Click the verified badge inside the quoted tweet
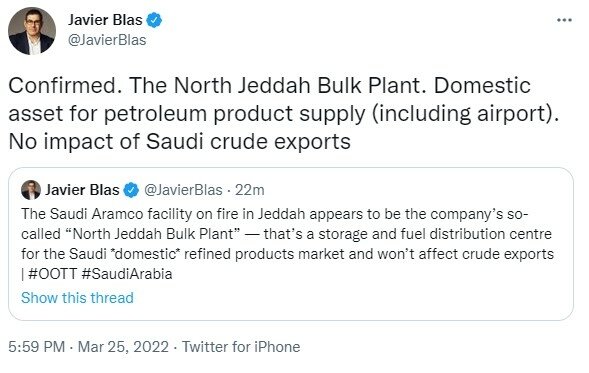Image resolution: width=589 pixels, height=373 pixels. click(131, 190)
